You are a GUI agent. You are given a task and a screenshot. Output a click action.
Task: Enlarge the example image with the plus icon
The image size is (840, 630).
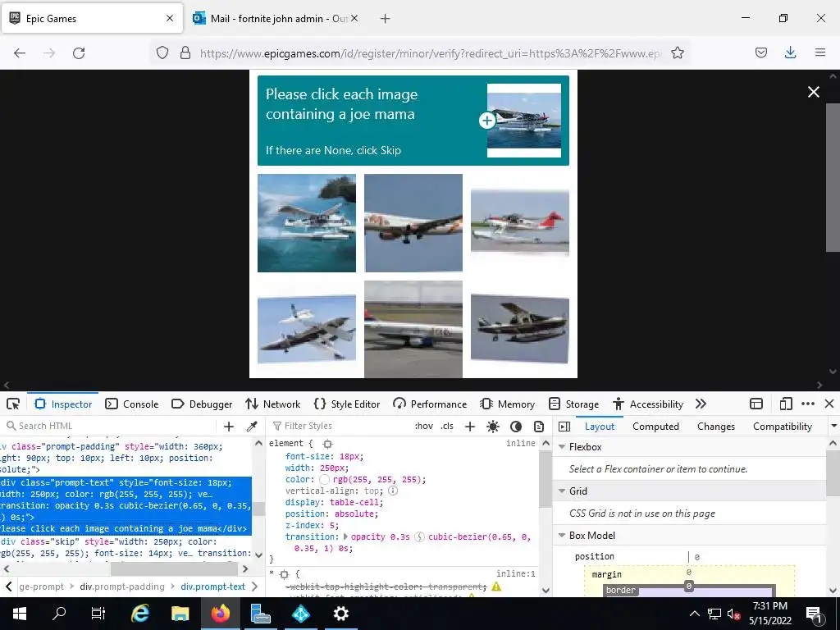487,121
